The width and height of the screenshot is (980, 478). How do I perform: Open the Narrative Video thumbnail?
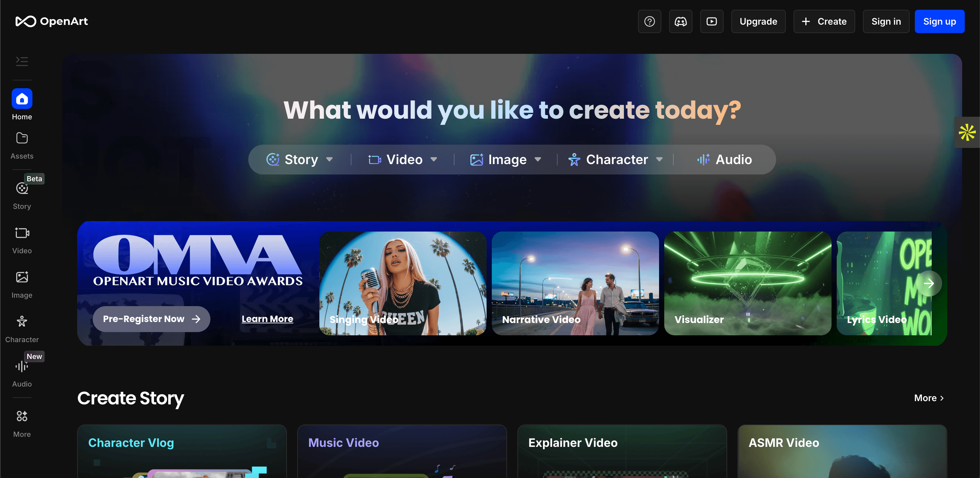pyautogui.click(x=575, y=283)
